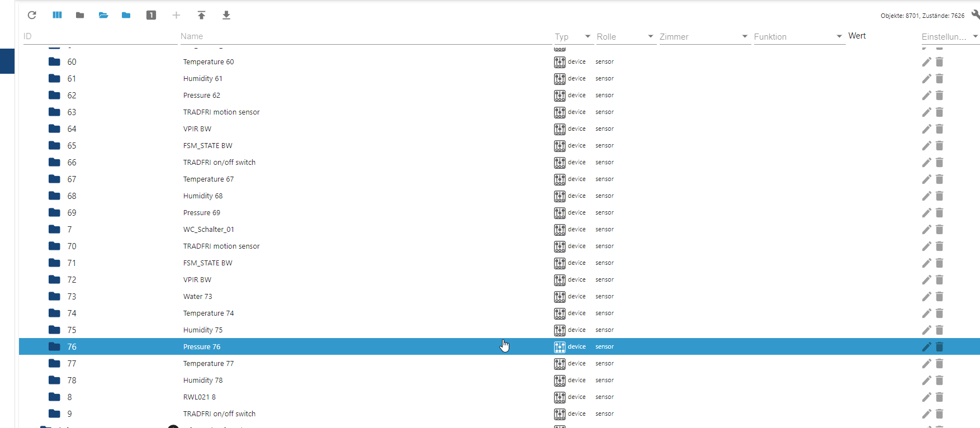Select row WC_Schalter_01
The image size is (980, 428).
click(499, 229)
